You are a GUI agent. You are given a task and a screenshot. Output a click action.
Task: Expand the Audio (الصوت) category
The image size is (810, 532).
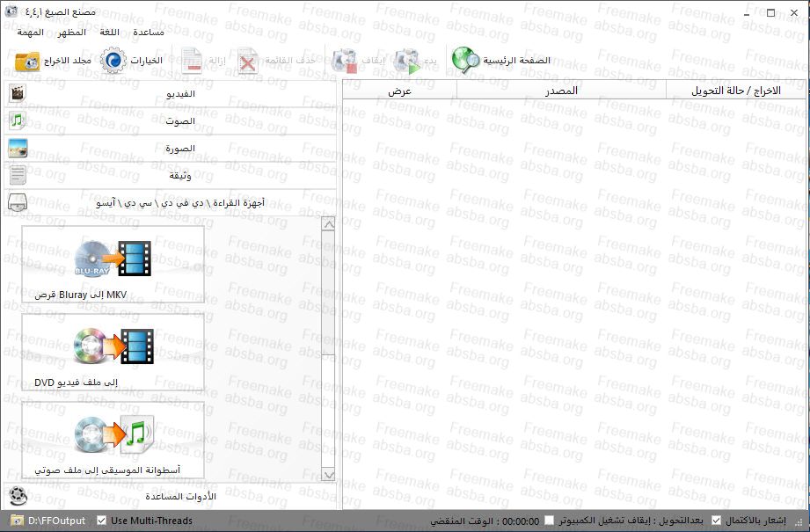pyautogui.click(x=170, y=120)
